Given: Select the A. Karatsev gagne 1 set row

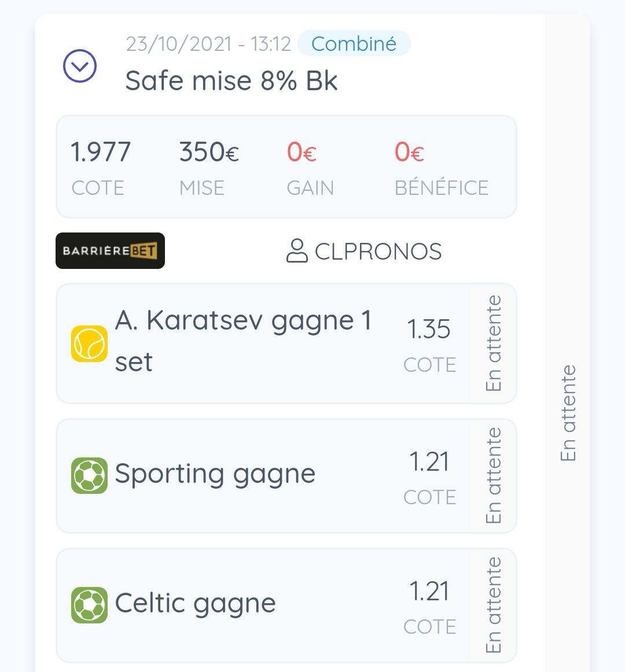Looking at the screenshot, I should [243, 341].
